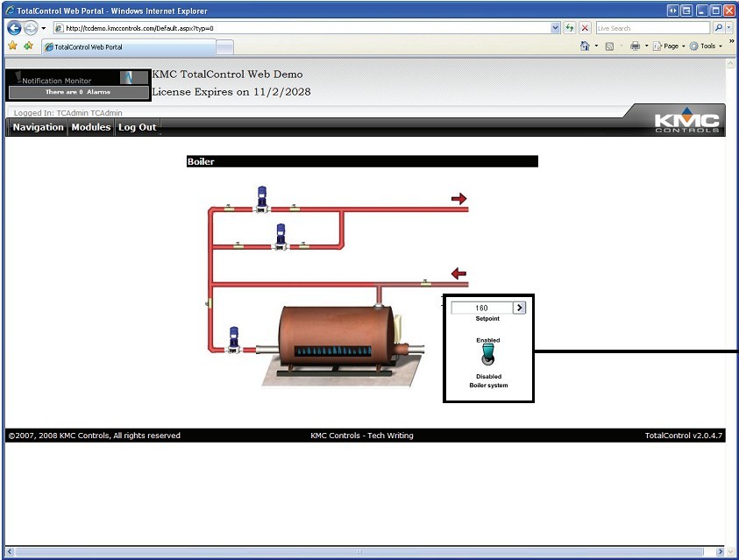The width and height of the screenshot is (739, 560).
Task: Submit the setpoint with the arrow button
Action: (x=519, y=308)
